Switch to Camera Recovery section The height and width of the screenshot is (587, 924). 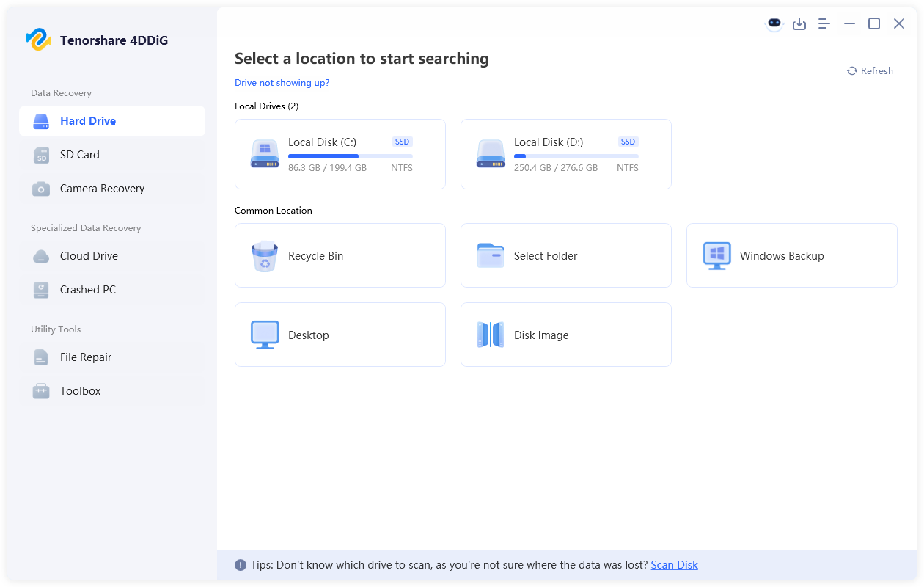(x=102, y=189)
